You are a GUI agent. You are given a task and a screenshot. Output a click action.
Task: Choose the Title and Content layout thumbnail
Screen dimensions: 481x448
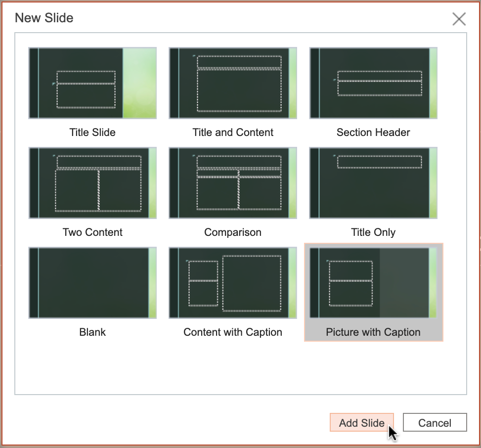[x=233, y=83]
